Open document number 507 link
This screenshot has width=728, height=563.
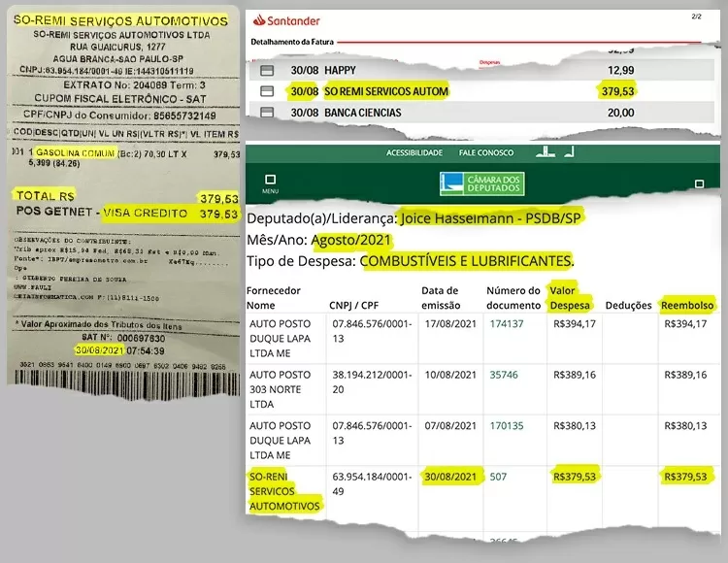pos(497,476)
